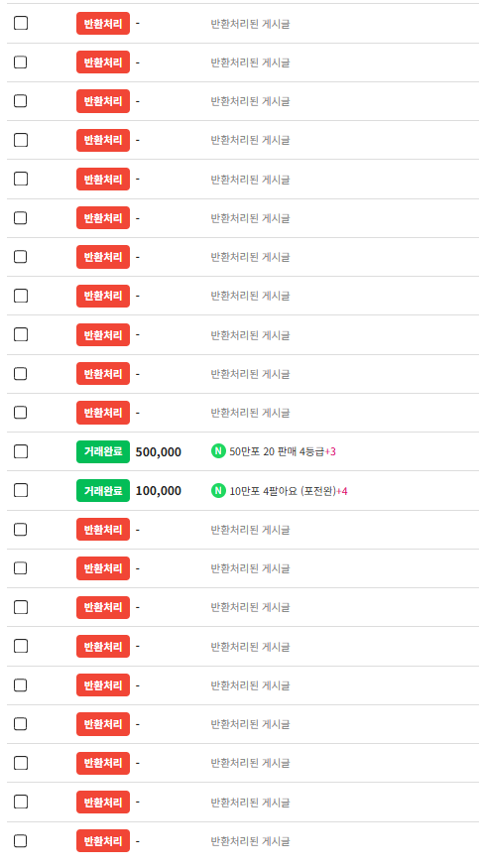Screen dimensions: 479x868
Task: Select the checkbox in the bottommost row
Action: pos(21,841)
